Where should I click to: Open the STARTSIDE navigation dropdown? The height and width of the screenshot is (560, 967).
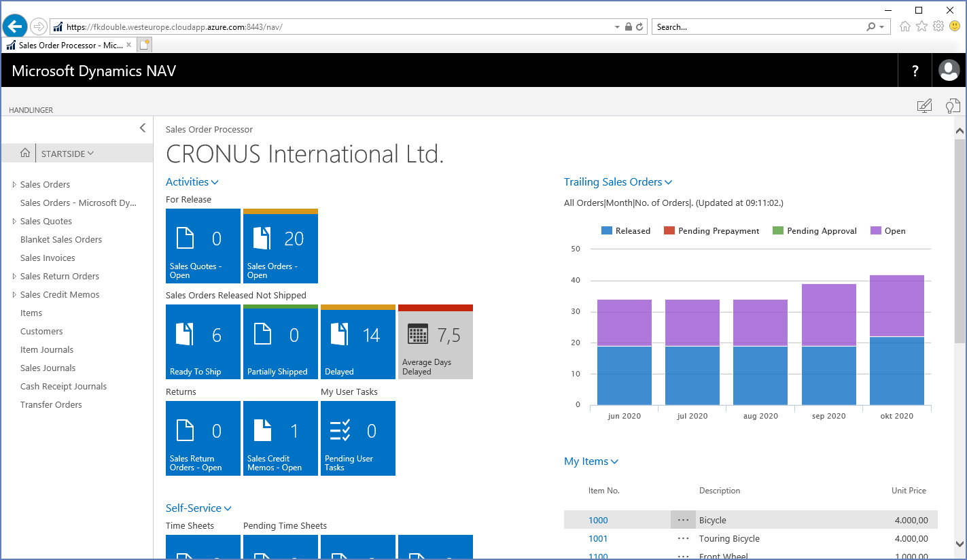67,153
